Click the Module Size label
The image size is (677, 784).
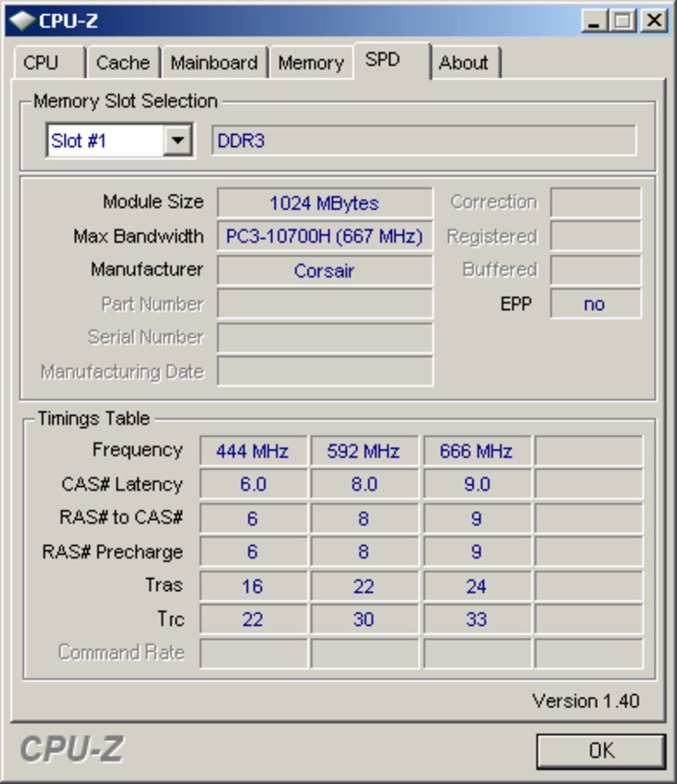point(153,201)
